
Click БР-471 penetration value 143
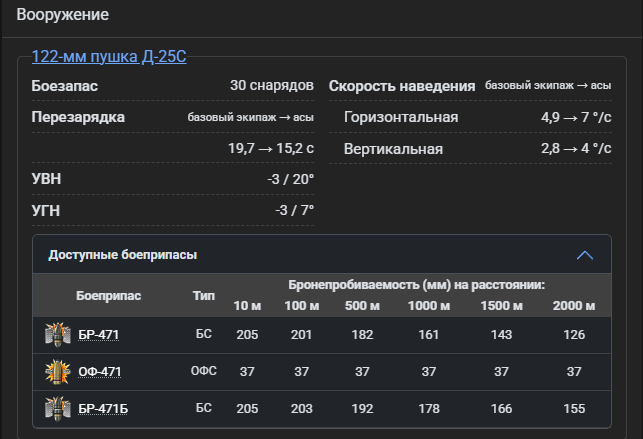501,335
